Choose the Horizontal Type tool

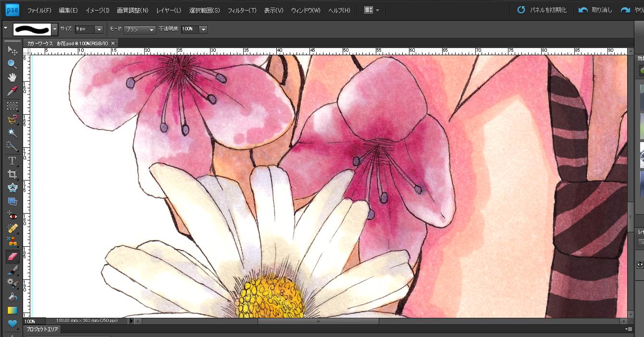click(x=12, y=161)
